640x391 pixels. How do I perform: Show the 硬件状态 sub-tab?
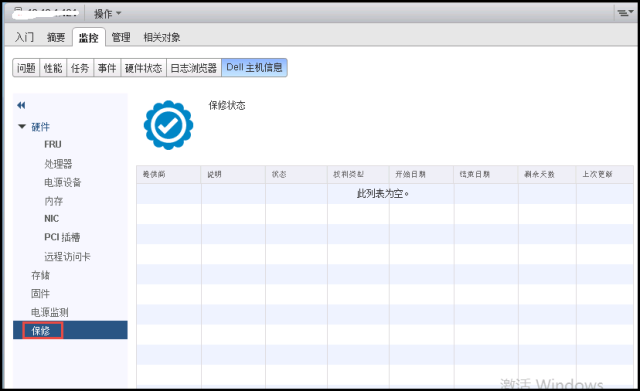pos(143,68)
